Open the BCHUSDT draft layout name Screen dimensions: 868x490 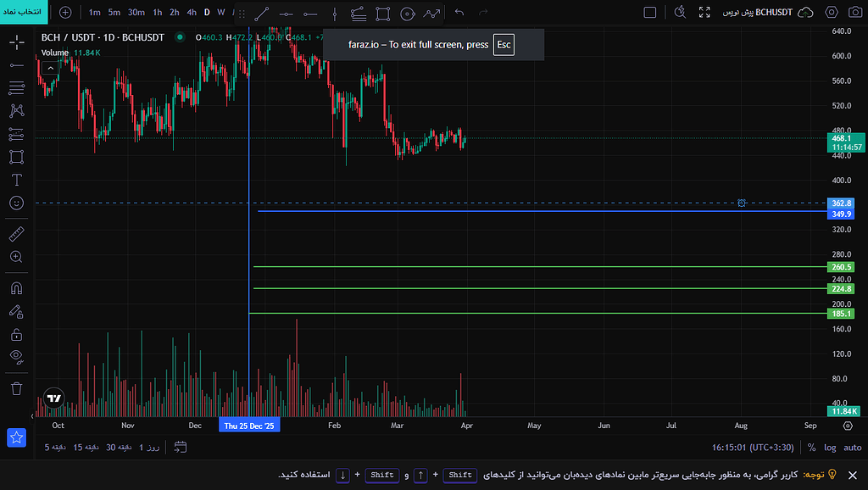pyautogui.click(x=757, y=12)
